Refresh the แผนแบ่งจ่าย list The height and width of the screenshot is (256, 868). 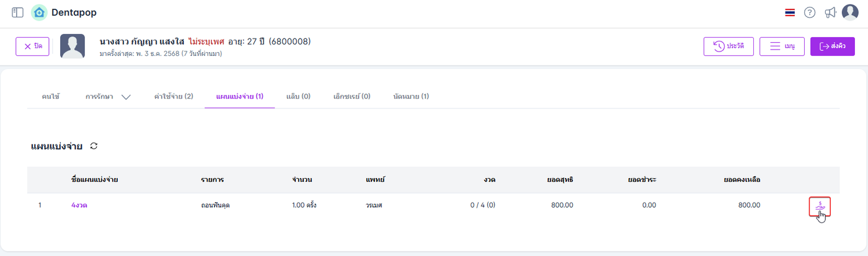tap(94, 146)
